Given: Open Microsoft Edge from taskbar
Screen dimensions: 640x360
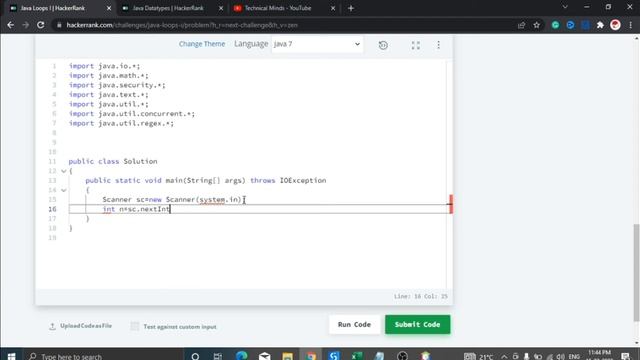Looking at the screenshot, I should (242, 356).
